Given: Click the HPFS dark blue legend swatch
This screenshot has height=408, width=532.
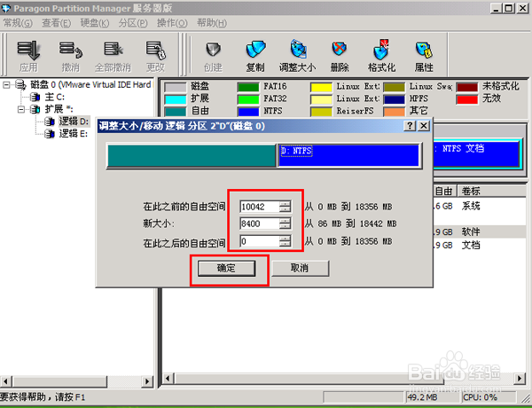Looking at the screenshot, I should pyautogui.click(x=395, y=99).
